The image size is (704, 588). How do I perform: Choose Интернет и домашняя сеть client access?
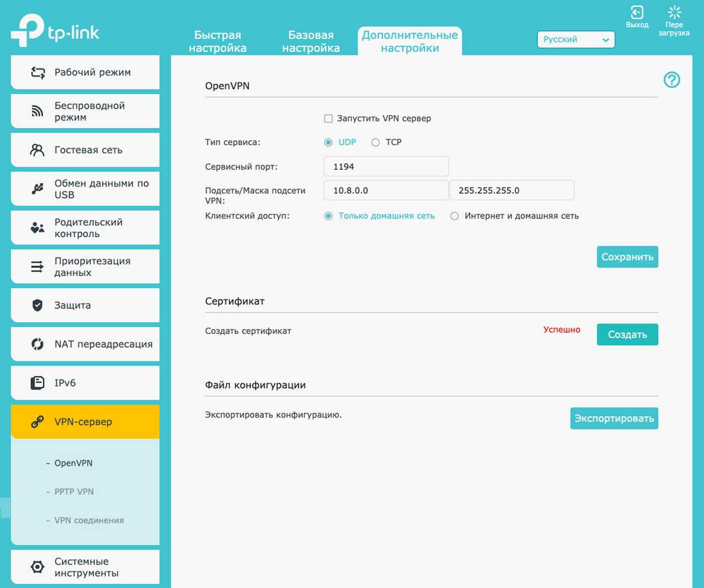(454, 216)
